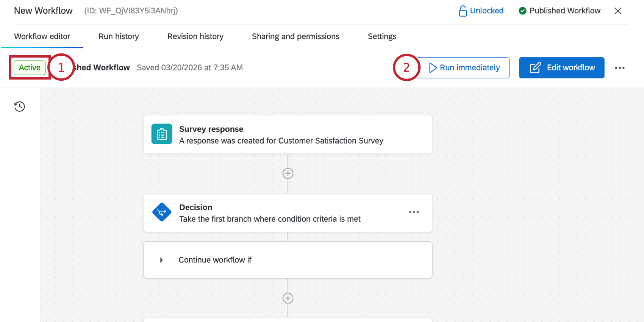
Task: Click the Edit workflow button
Action: click(x=561, y=68)
